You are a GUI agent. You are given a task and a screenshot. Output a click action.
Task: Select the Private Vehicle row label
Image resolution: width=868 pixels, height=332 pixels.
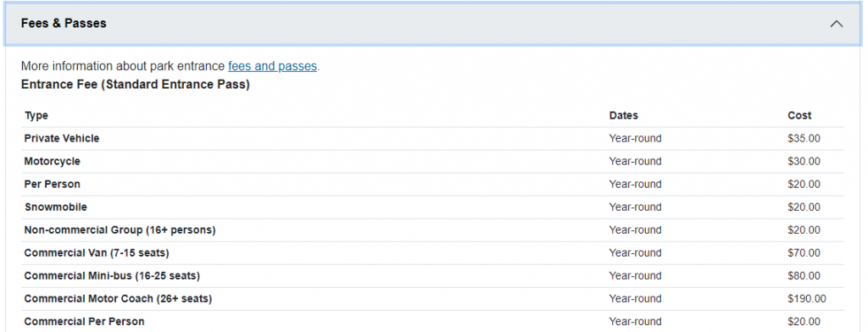click(x=61, y=138)
